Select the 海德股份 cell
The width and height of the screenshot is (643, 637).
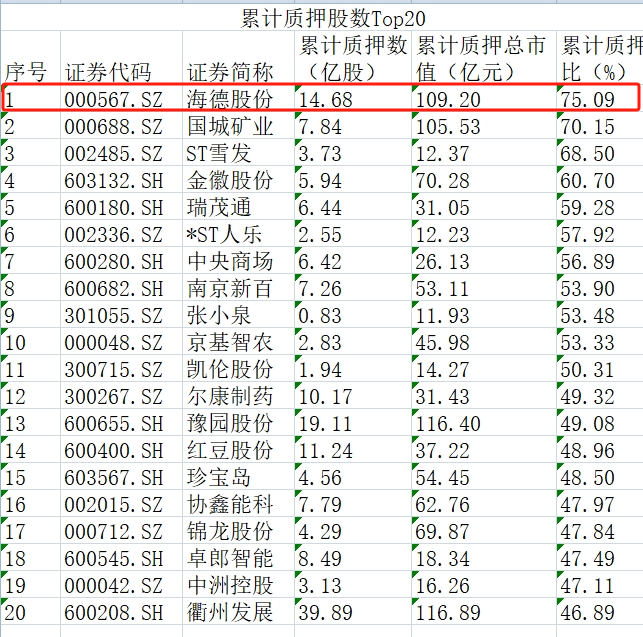coord(238,98)
